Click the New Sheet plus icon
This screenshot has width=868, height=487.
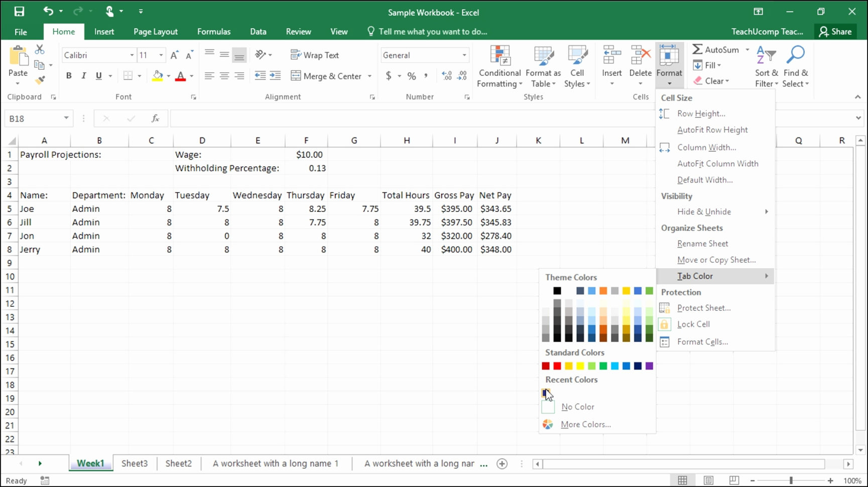pos(502,463)
